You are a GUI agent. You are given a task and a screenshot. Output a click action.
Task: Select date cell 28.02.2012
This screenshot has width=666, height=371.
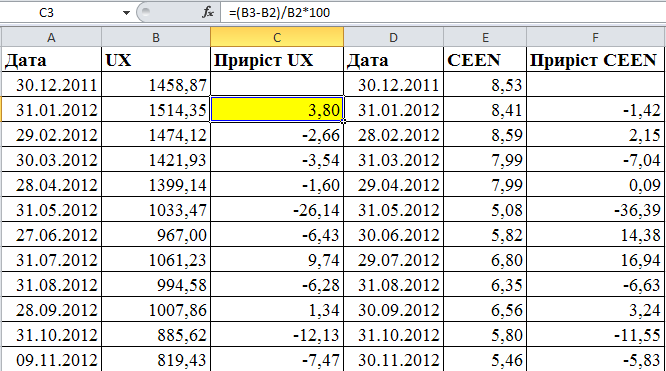[393, 135]
